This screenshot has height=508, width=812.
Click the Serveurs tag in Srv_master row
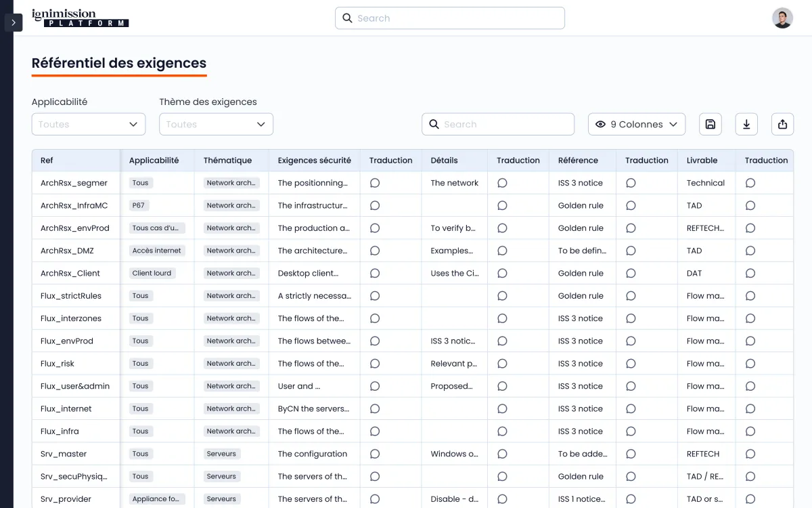pyautogui.click(x=221, y=454)
